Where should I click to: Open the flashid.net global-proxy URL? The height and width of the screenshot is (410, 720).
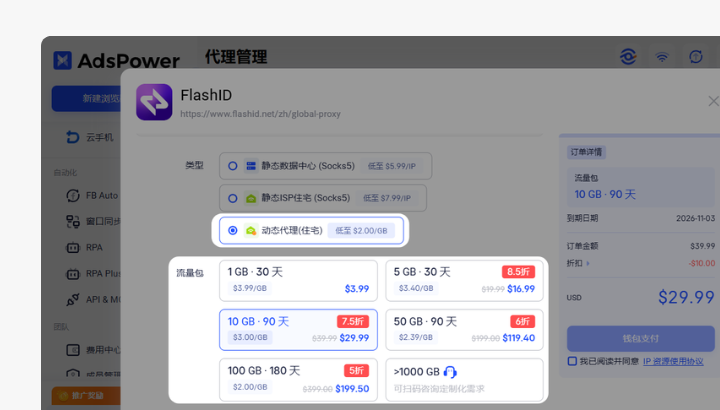coord(260,114)
